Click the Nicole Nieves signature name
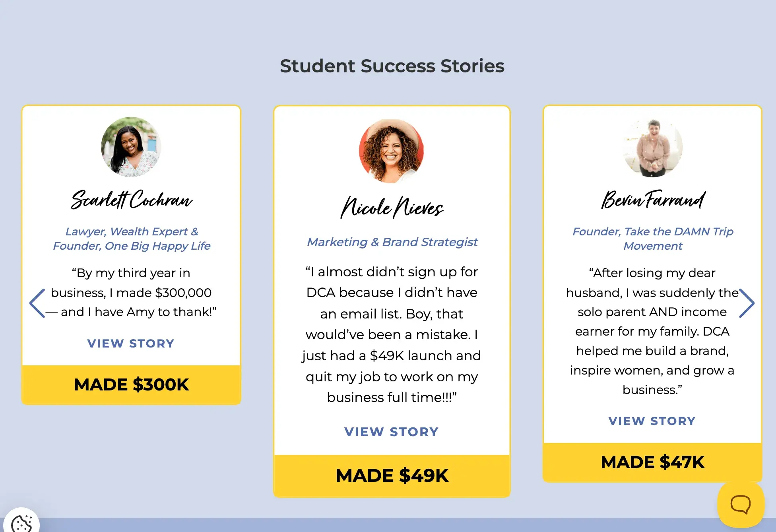Image resolution: width=776 pixels, height=532 pixels. tap(392, 207)
